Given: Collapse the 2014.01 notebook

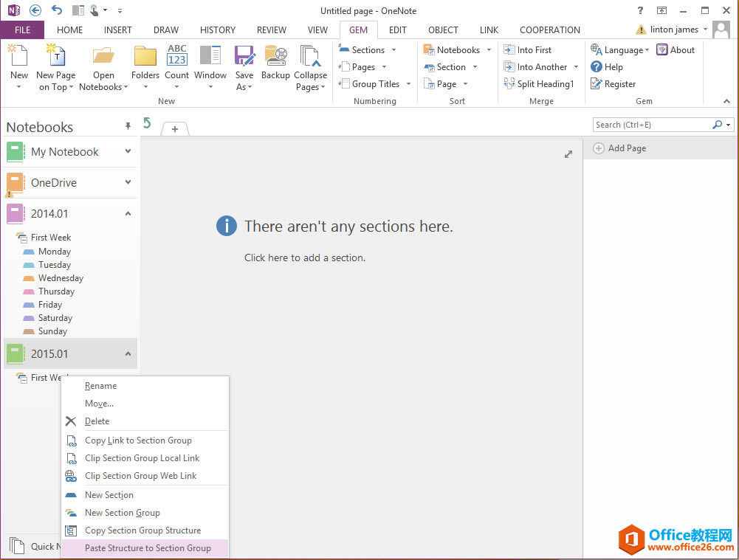Looking at the screenshot, I should point(127,213).
